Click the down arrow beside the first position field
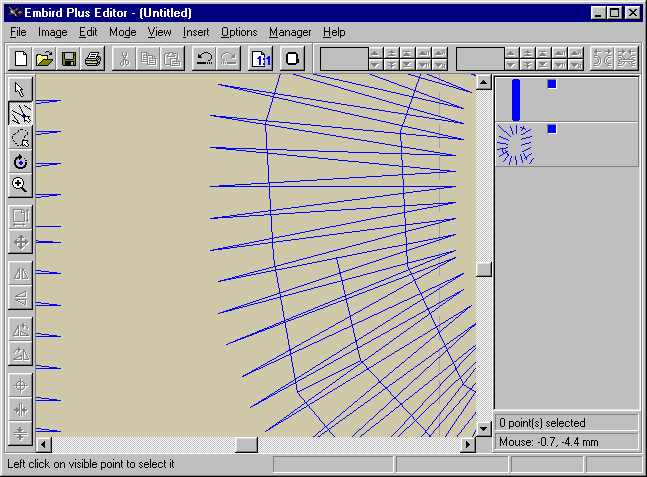 [x=375, y=65]
